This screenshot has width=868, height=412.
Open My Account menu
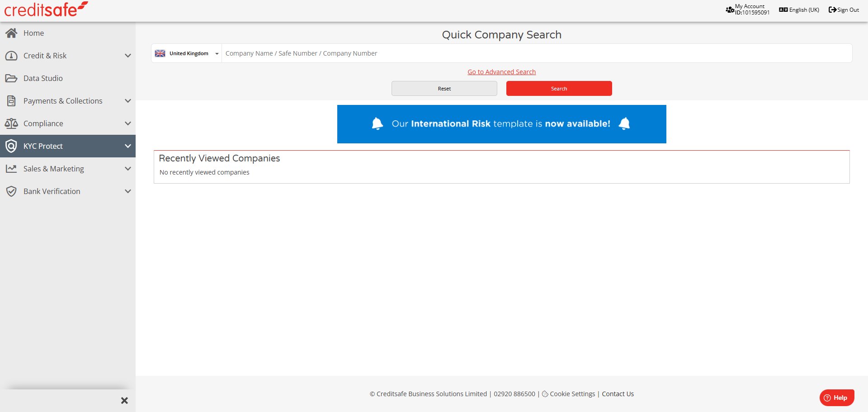(x=746, y=9)
